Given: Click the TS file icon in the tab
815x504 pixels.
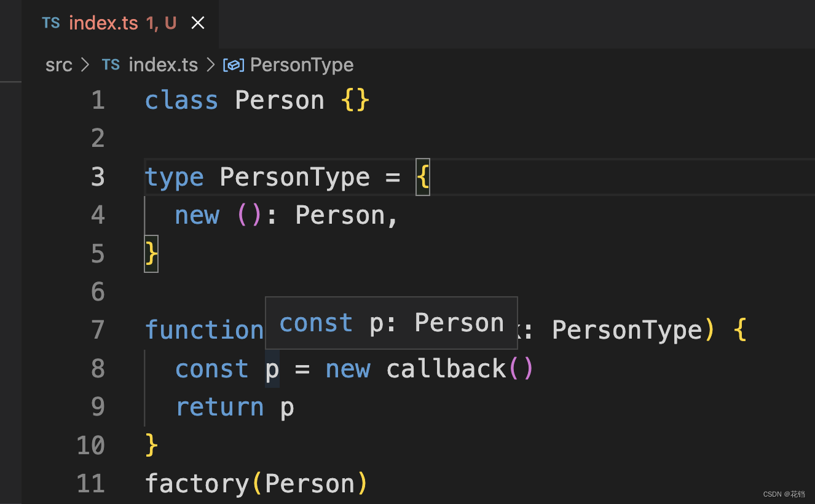Looking at the screenshot, I should point(51,23).
